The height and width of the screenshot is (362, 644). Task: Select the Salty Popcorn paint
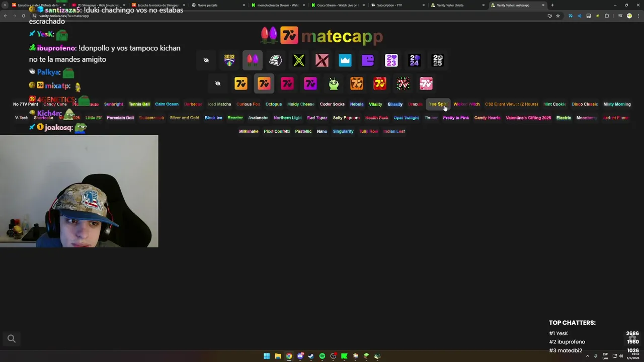346,118
